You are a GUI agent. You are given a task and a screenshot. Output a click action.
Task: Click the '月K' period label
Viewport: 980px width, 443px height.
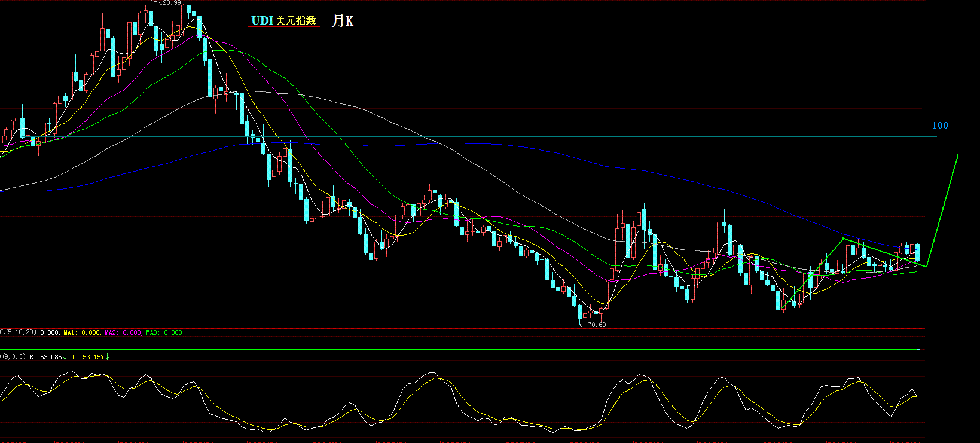[343, 21]
